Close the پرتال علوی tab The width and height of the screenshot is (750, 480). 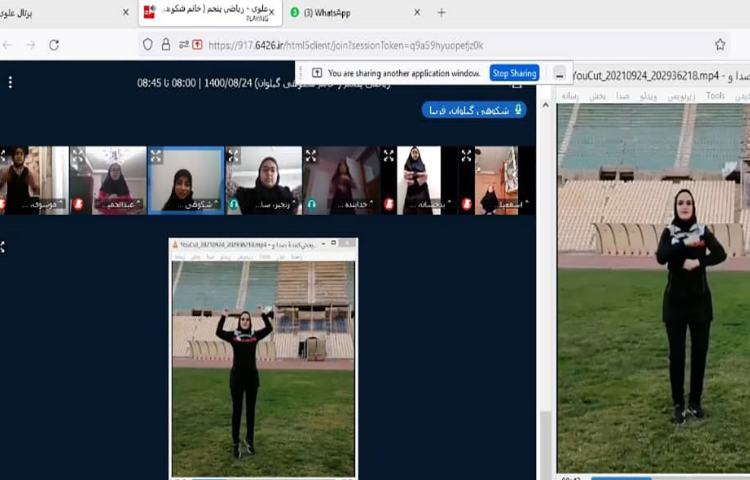[126, 12]
